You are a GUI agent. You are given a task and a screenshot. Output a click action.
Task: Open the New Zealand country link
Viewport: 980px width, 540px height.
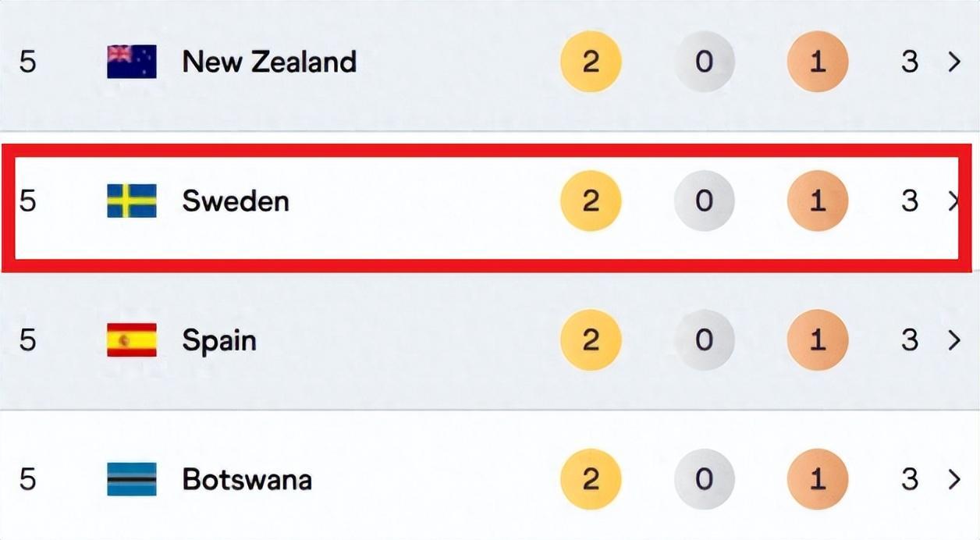269,62
